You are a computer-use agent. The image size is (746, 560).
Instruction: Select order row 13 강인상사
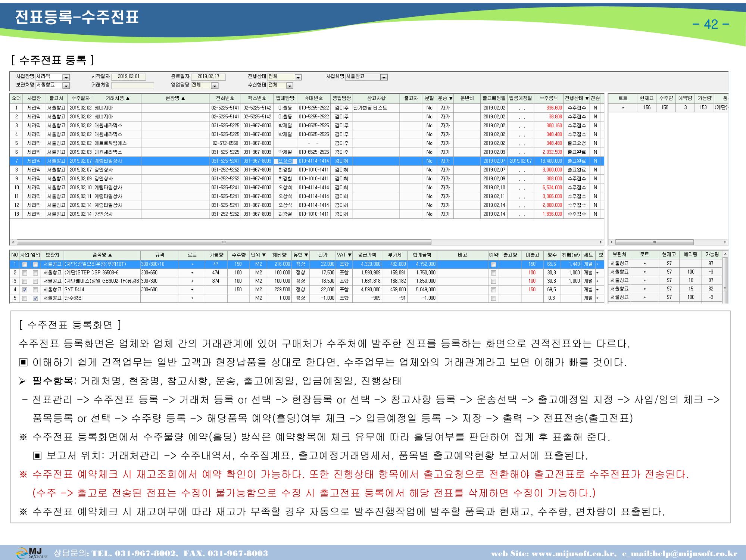(x=307, y=214)
